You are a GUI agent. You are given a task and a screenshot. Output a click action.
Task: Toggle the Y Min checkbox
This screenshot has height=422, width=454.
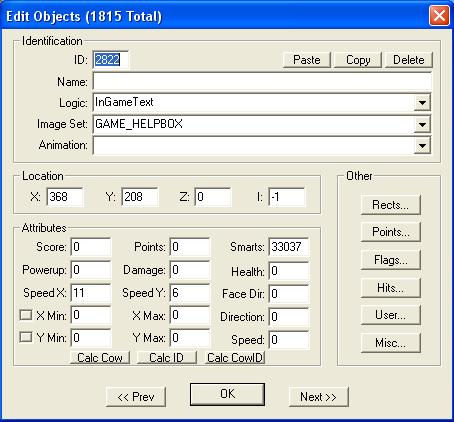click(x=26, y=337)
